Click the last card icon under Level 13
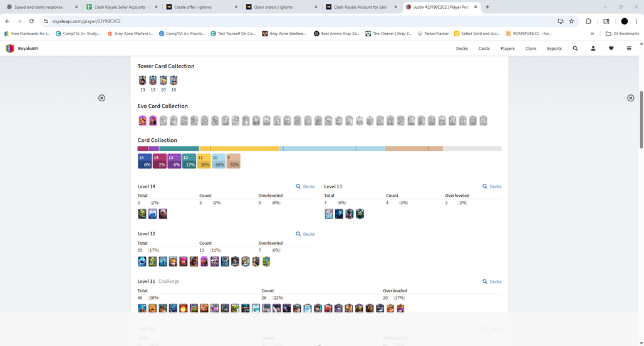 [x=360, y=214]
